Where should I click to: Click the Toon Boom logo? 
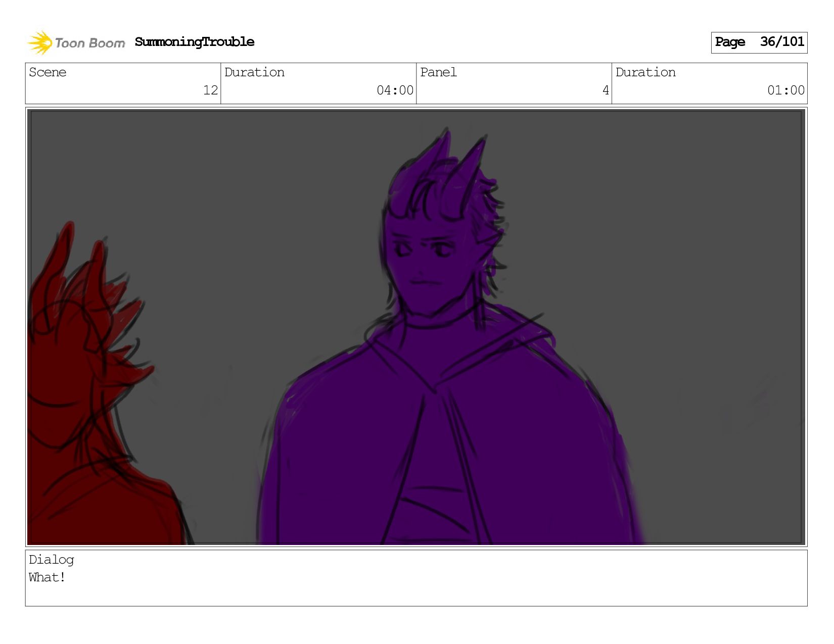[76, 43]
